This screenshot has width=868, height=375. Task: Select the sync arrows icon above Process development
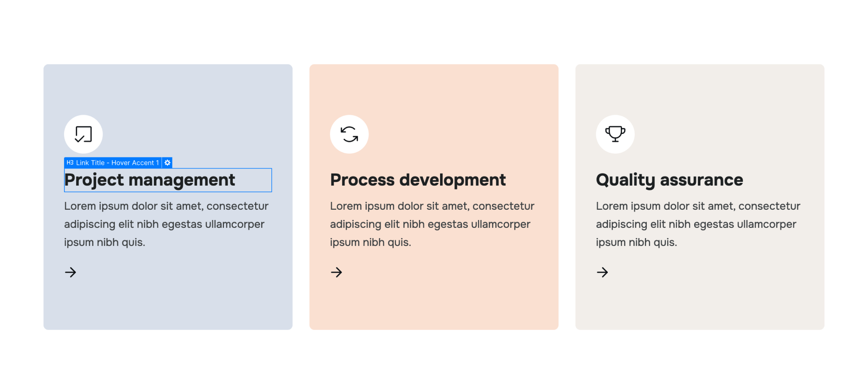coord(349,134)
